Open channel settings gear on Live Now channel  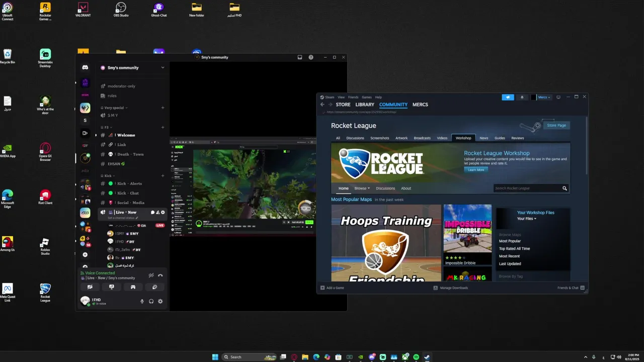coord(163,212)
